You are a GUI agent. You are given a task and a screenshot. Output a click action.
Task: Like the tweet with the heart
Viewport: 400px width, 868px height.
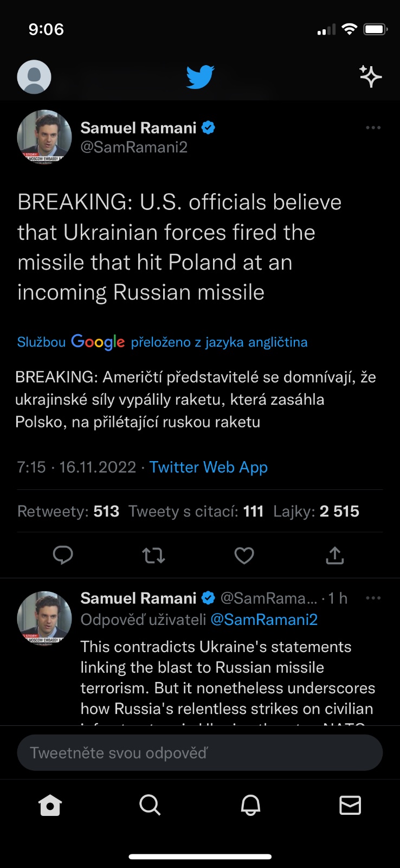coord(244,555)
